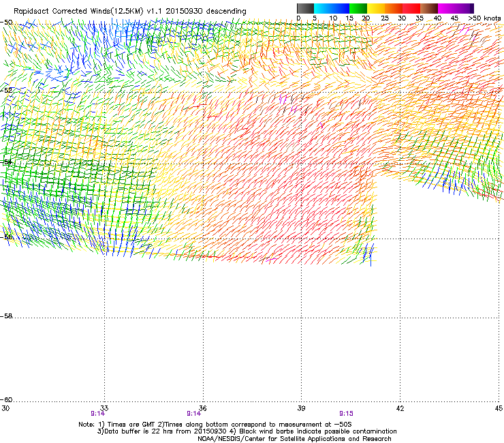Click the legend '20' knots label
Viewport: 504px width, 443px height.
(x=366, y=18)
